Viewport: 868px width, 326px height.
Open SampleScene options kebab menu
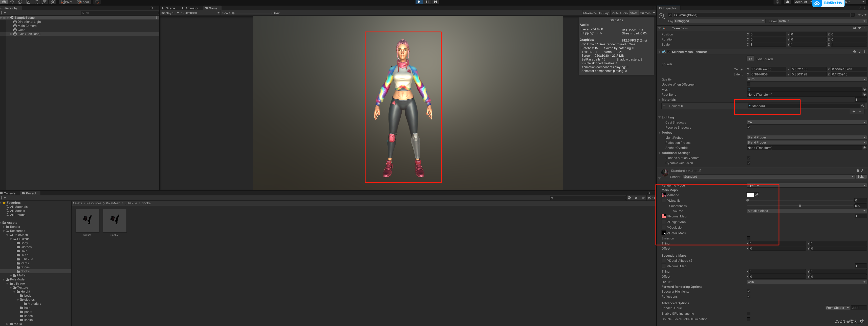point(156,17)
